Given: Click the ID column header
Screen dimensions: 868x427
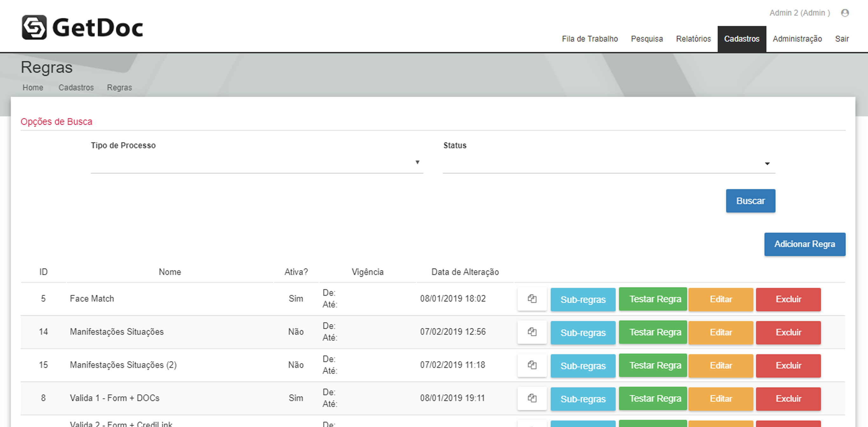Looking at the screenshot, I should point(44,272).
